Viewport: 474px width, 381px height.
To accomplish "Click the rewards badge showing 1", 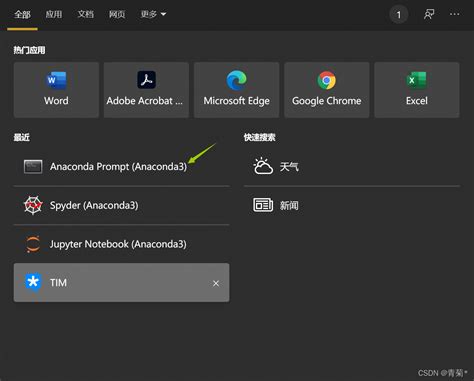I will point(399,15).
